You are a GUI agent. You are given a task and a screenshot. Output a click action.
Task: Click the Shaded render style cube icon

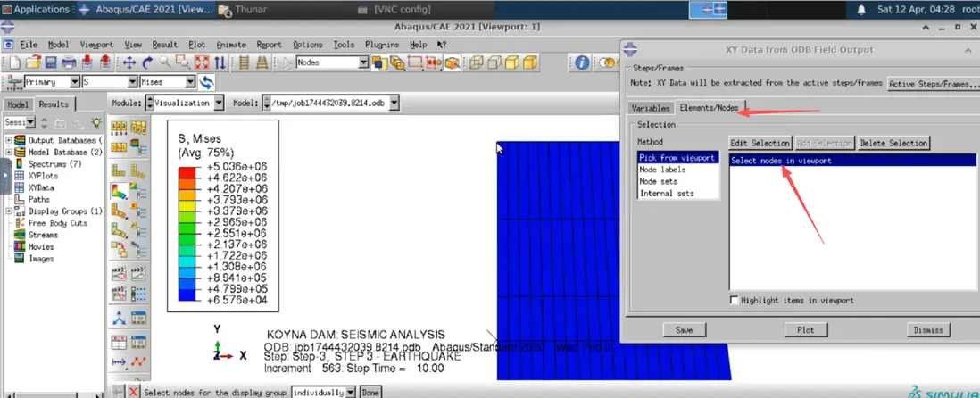point(530,62)
